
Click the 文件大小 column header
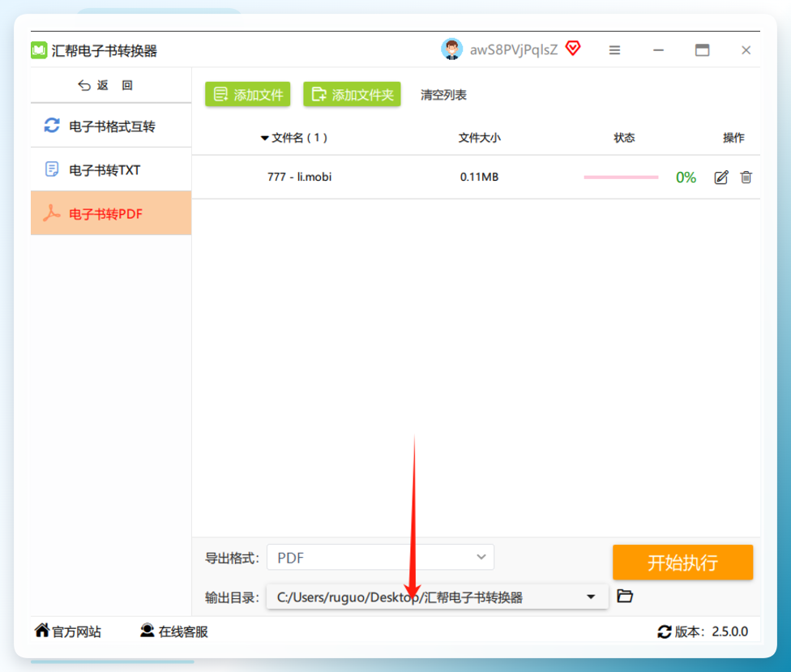pyautogui.click(x=479, y=138)
